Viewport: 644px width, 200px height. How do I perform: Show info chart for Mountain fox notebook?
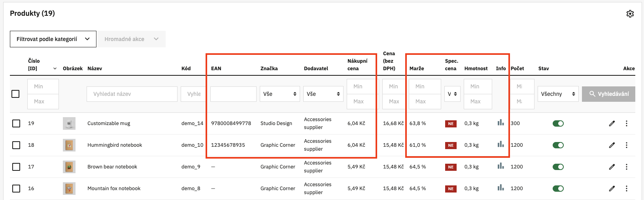pyautogui.click(x=500, y=188)
